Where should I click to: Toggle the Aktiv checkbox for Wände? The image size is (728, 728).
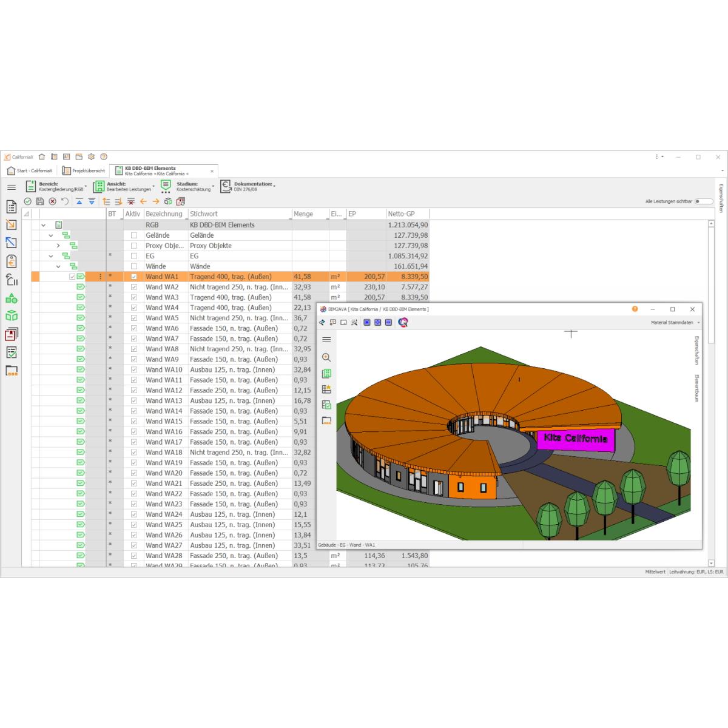pyautogui.click(x=134, y=266)
